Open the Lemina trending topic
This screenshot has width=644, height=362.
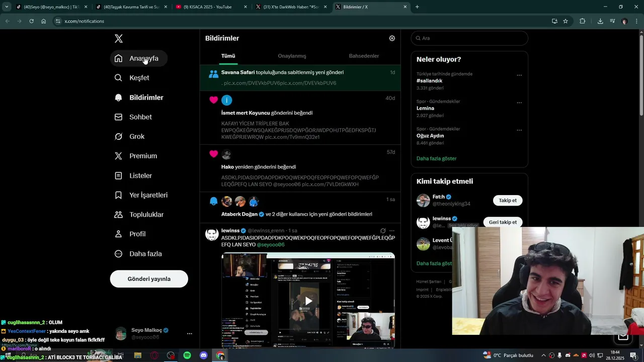tap(425, 108)
